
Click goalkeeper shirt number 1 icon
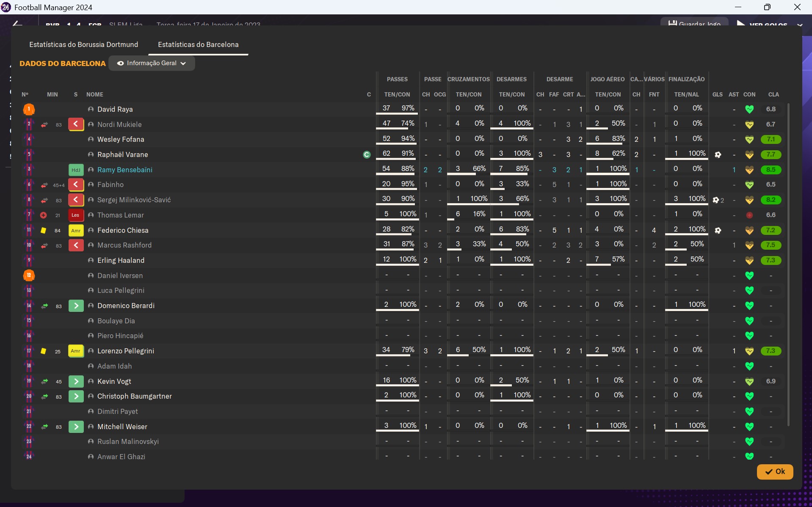(x=29, y=109)
